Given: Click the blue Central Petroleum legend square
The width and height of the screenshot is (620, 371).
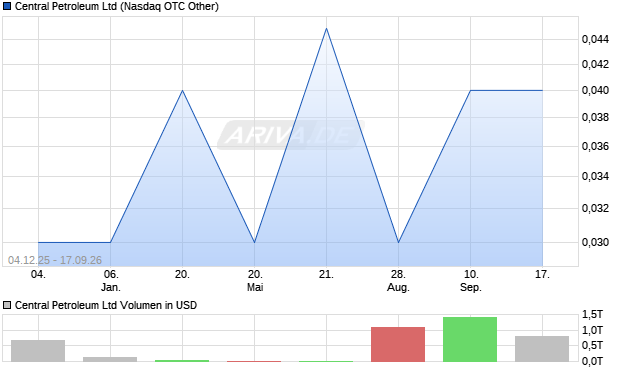Looking at the screenshot, I should click(x=7, y=6).
